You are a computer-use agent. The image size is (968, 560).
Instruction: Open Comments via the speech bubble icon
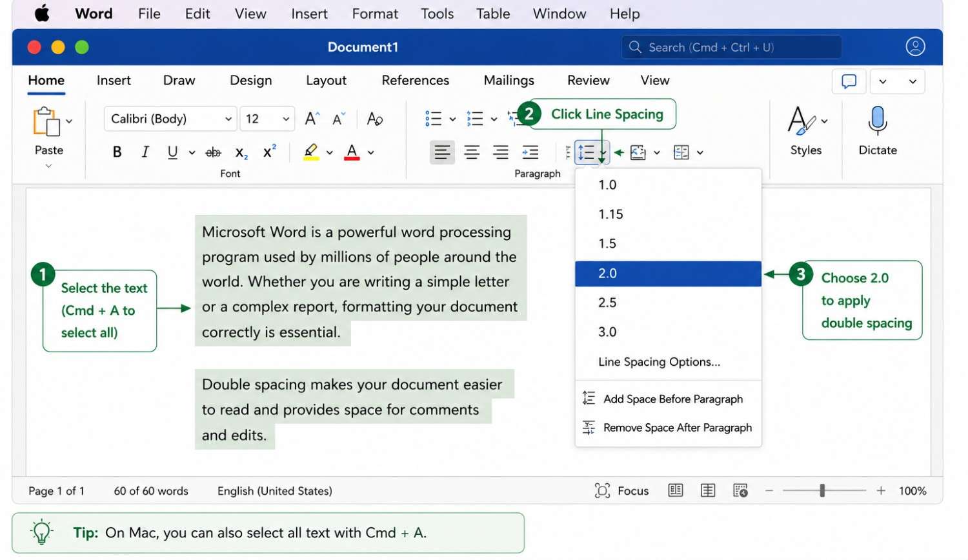click(x=849, y=81)
